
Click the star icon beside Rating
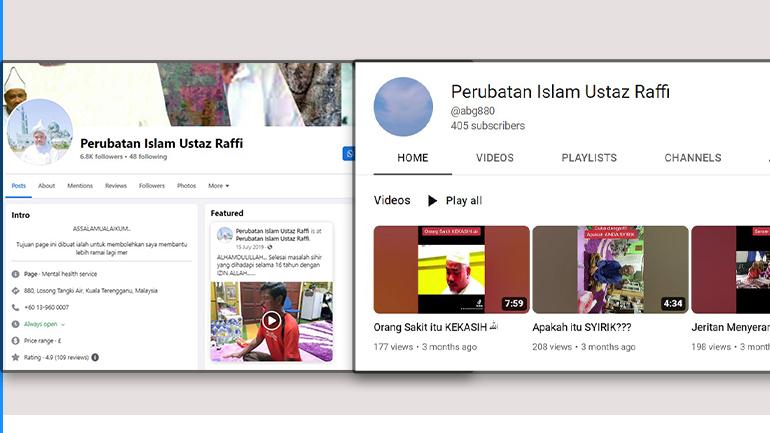(15, 357)
